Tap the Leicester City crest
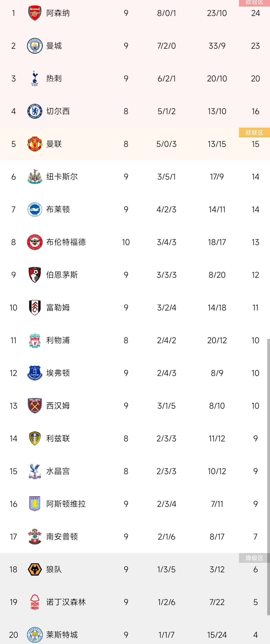 pyautogui.click(x=34, y=635)
